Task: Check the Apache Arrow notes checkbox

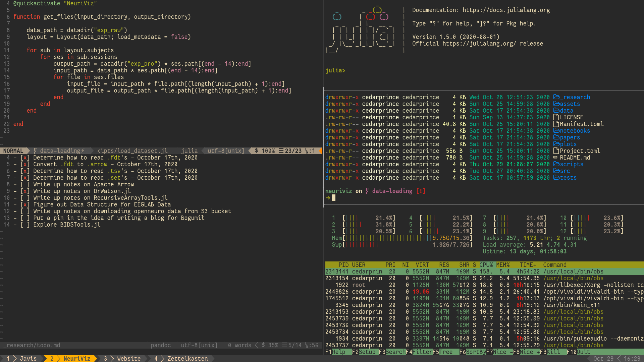Action: click(x=25, y=184)
